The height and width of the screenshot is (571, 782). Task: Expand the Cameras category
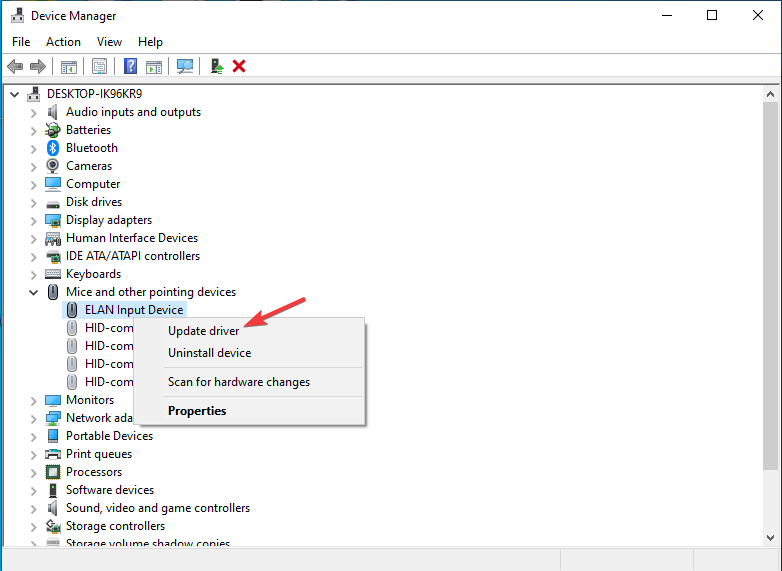[33, 167]
